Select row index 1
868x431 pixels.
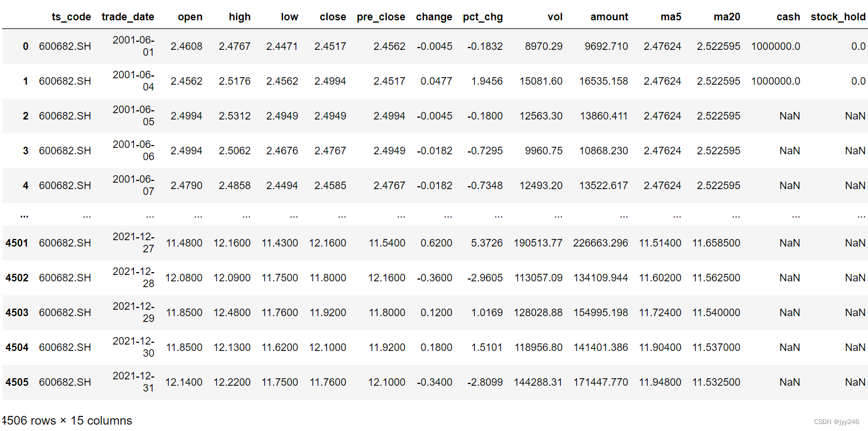pyautogui.click(x=26, y=81)
